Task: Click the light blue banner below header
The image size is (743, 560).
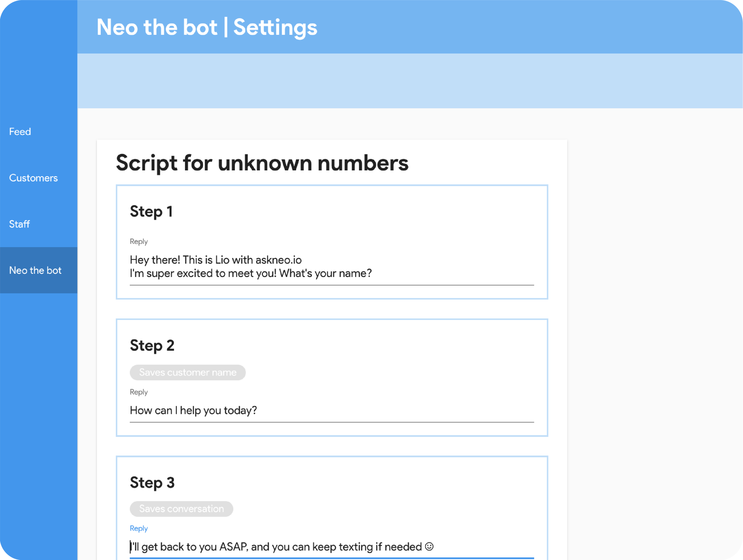Action: click(410, 81)
